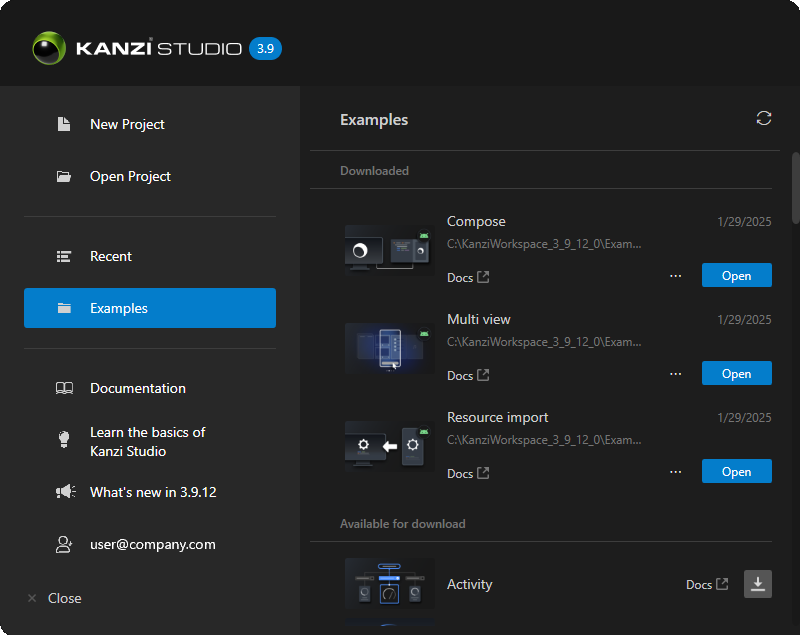Open Docs for the Multi view example

(467, 375)
